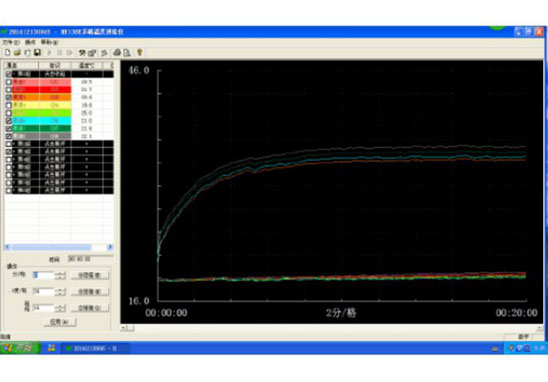Open a file with the folder icon

coord(17,53)
